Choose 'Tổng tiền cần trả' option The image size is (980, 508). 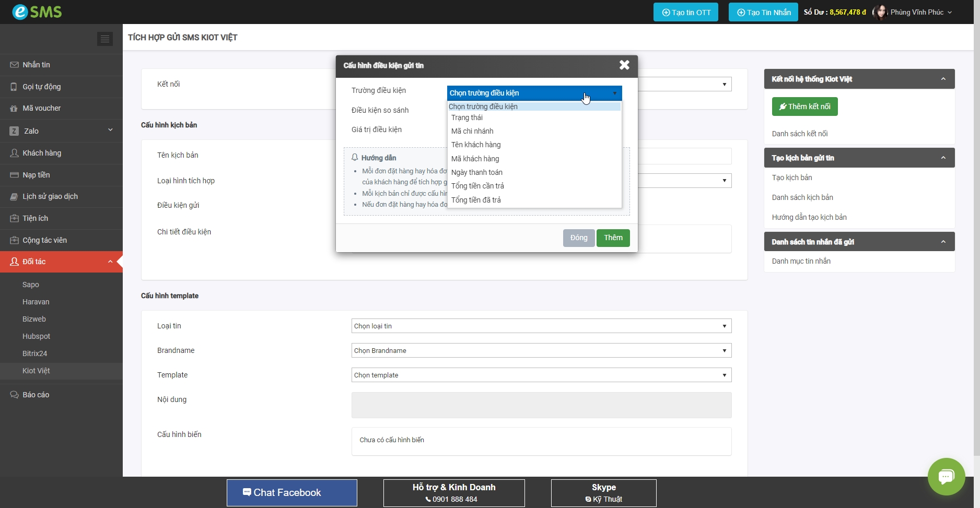pyautogui.click(x=477, y=186)
